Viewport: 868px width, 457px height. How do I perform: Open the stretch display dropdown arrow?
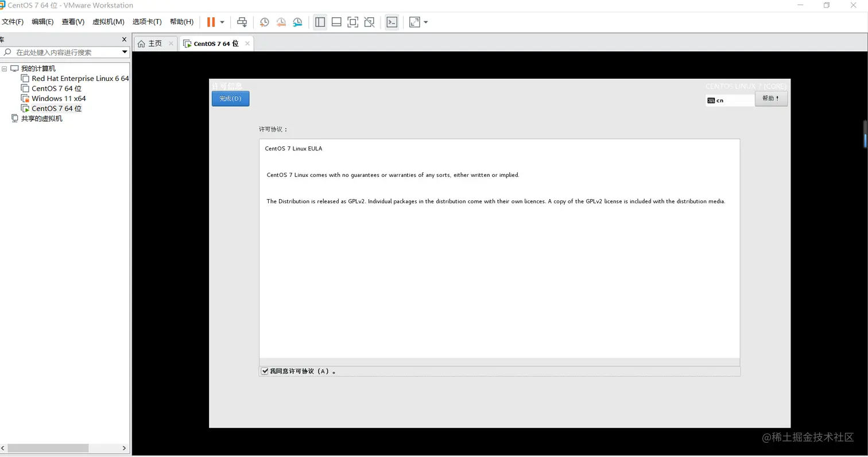(x=426, y=22)
